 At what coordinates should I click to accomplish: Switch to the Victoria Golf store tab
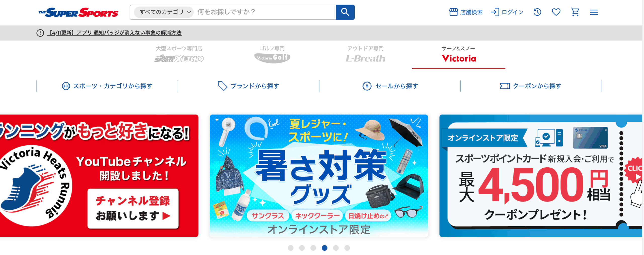272,55
